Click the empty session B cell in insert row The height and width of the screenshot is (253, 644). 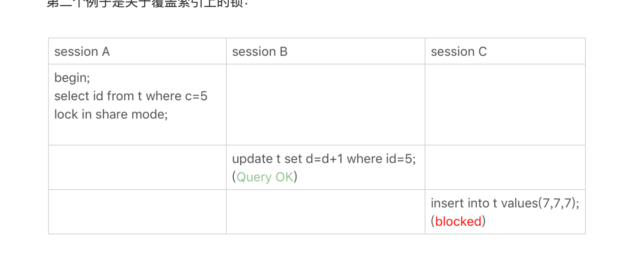[325, 212]
